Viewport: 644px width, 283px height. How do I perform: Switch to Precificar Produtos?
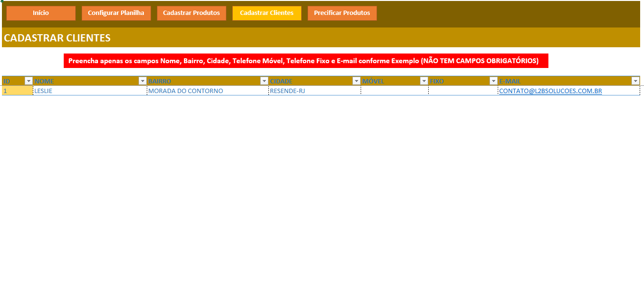342,13
